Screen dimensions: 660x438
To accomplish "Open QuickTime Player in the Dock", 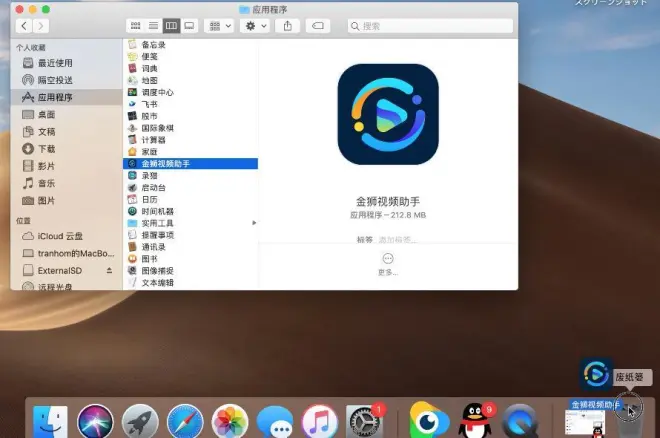I will coord(520,422).
